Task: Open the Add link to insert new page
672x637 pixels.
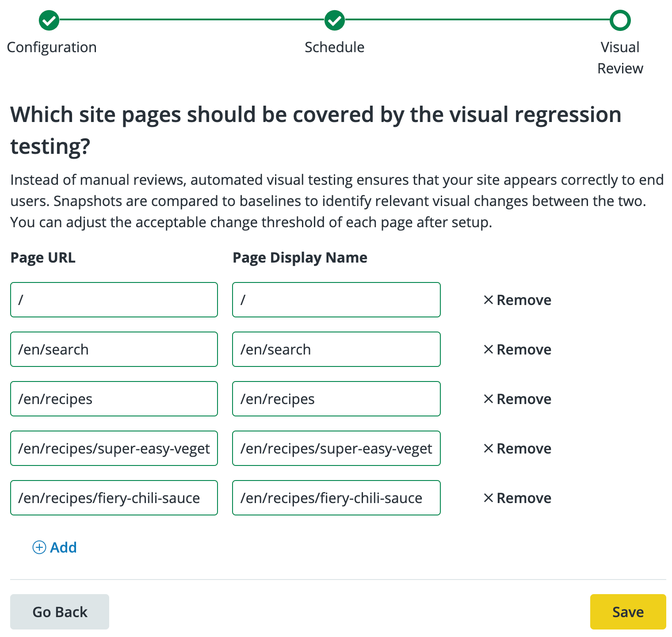Action: pos(64,547)
